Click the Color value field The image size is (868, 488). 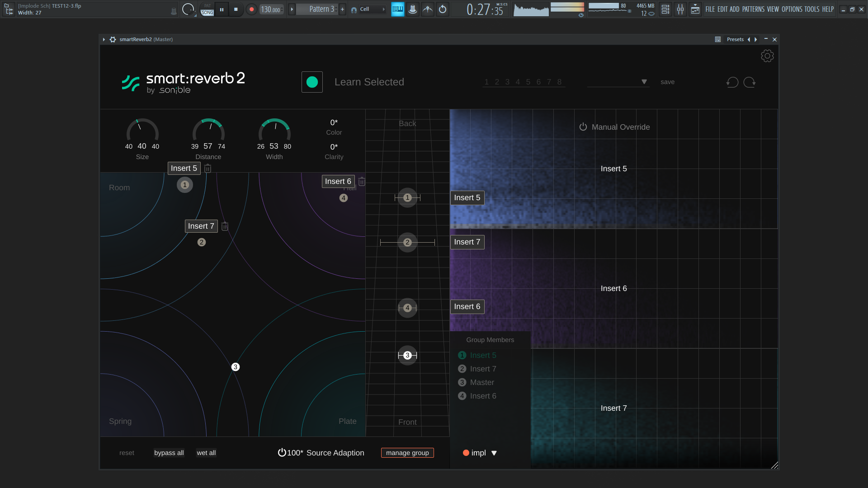[334, 122]
